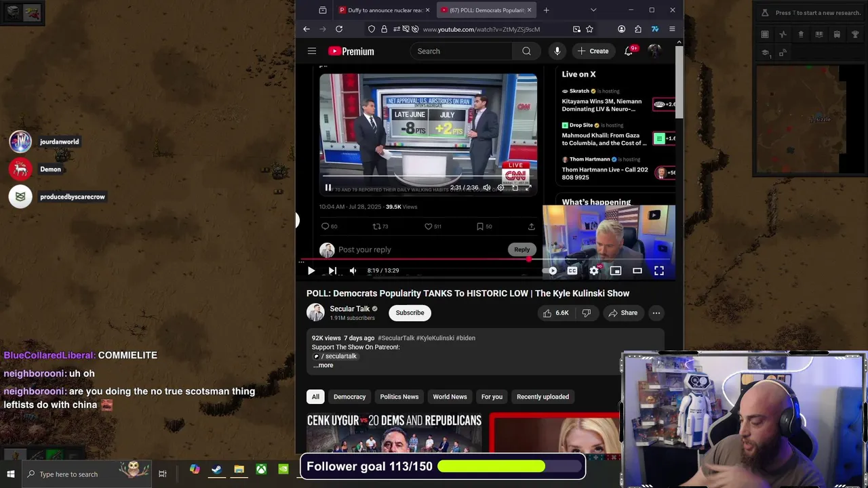This screenshot has width=868, height=488.
Task: Go to YouTube Premium home logo
Action: coord(351,51)
